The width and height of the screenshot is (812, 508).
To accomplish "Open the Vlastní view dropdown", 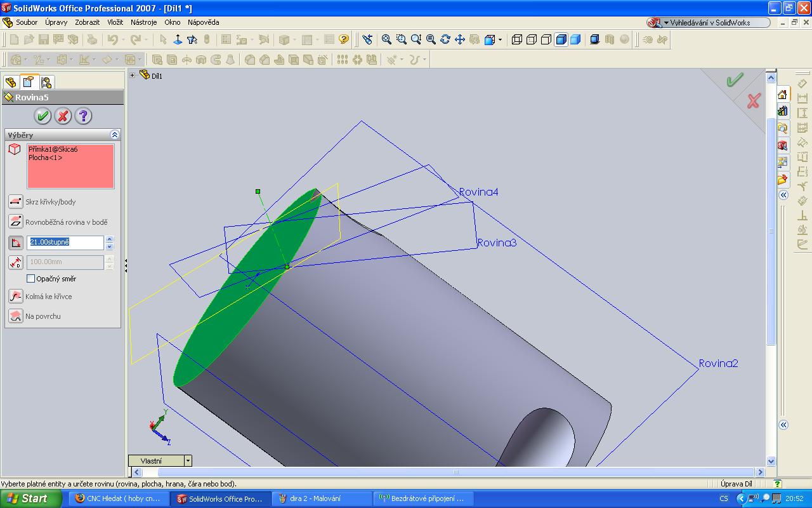I will (x=188, y=461).
